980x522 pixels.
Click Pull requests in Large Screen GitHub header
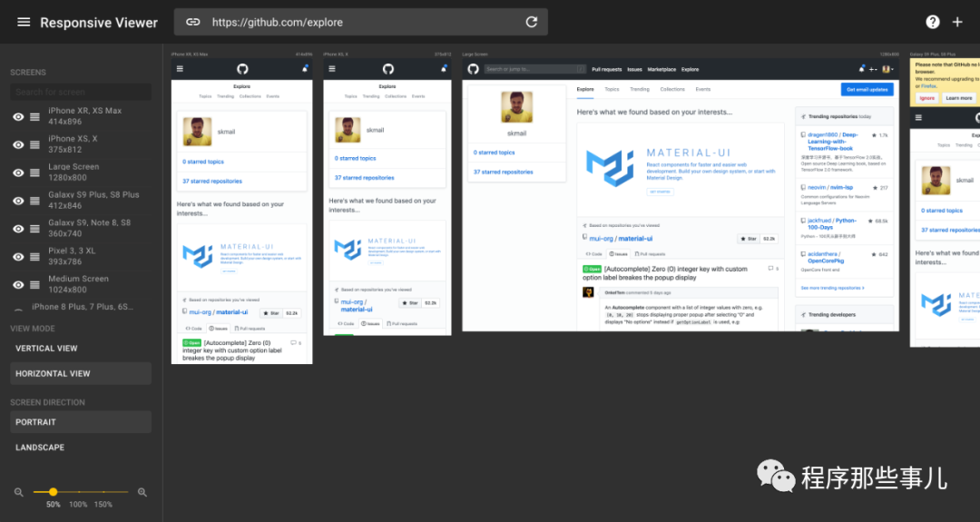607,69
